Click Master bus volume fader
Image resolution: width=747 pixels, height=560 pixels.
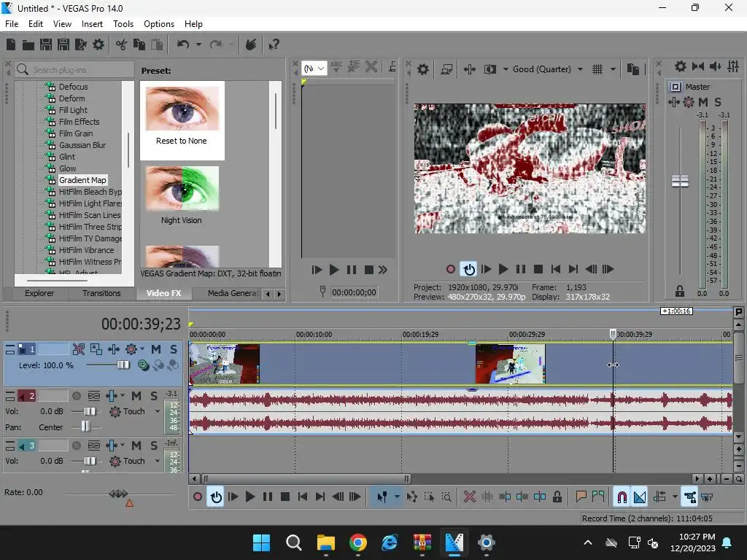(x=680, y=182)
